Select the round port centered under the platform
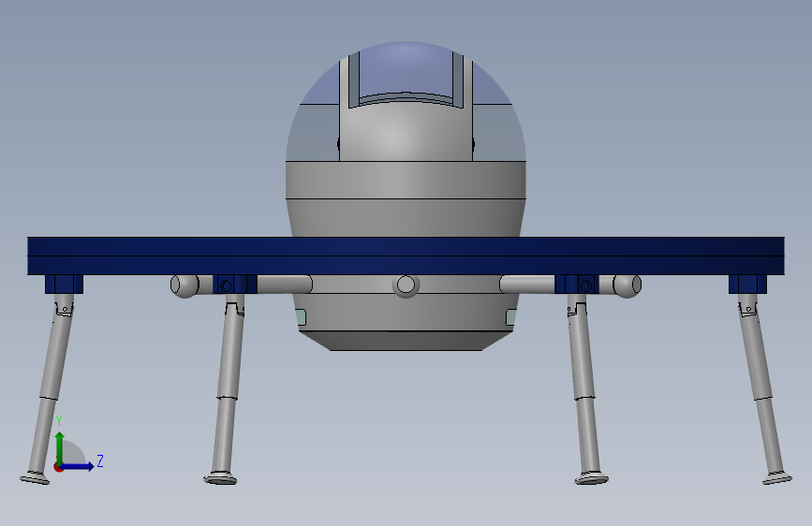This screenshot has width=812, height=526. click(406, 285)
